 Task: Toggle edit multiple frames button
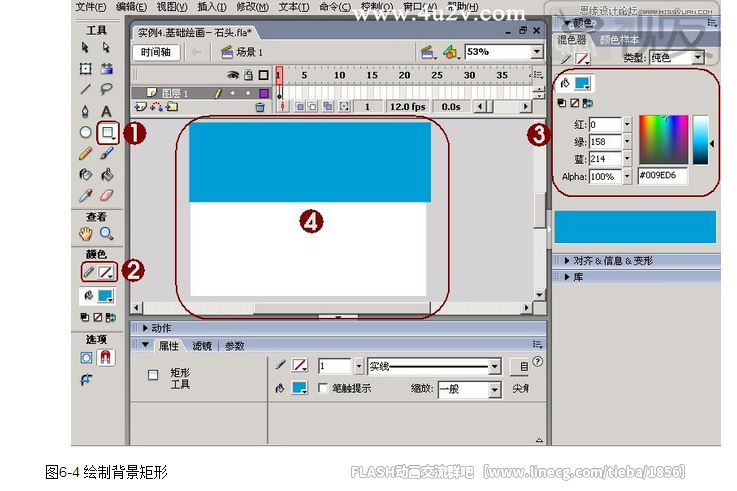click(x=328, y=107)
